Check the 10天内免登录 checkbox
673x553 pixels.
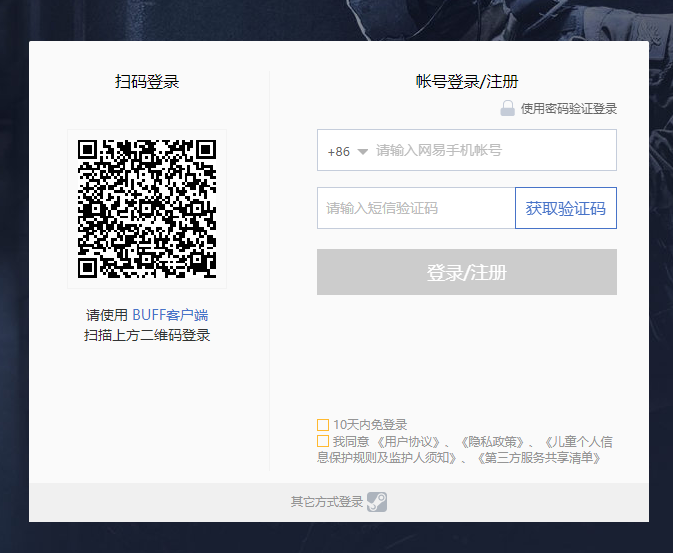[x=323, y=425]
